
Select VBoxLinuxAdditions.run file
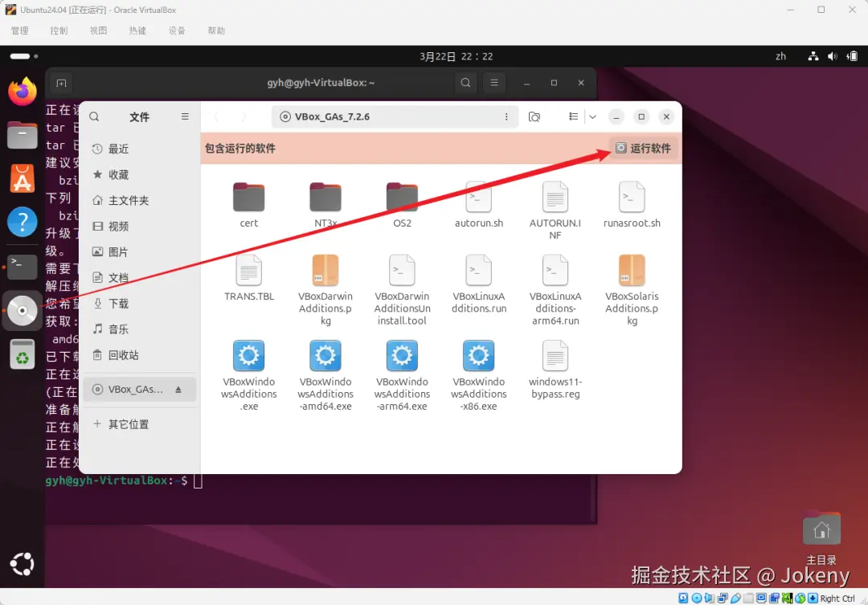click(x=479, y=284)
